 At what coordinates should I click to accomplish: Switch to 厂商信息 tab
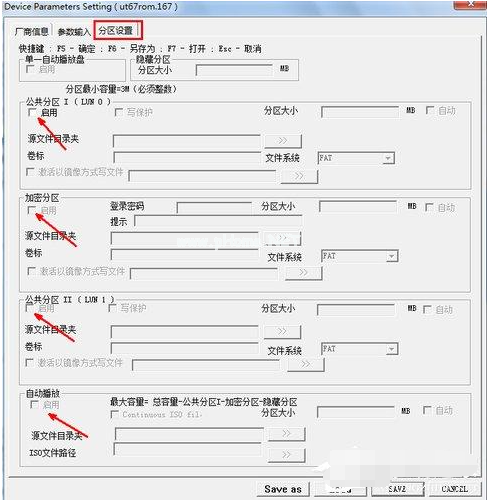[x=32, y=32]
